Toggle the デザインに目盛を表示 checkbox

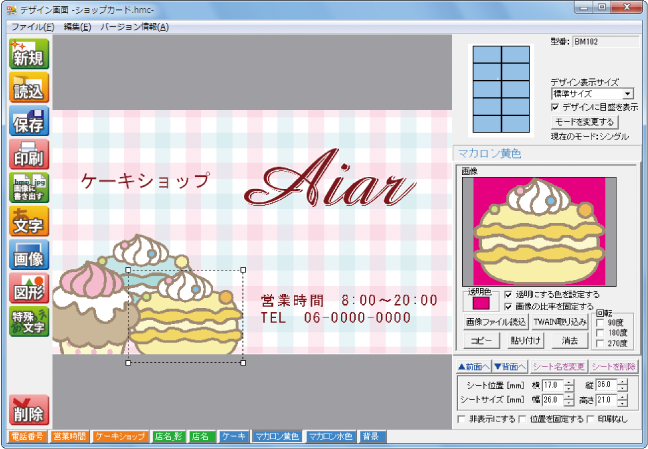556,106
